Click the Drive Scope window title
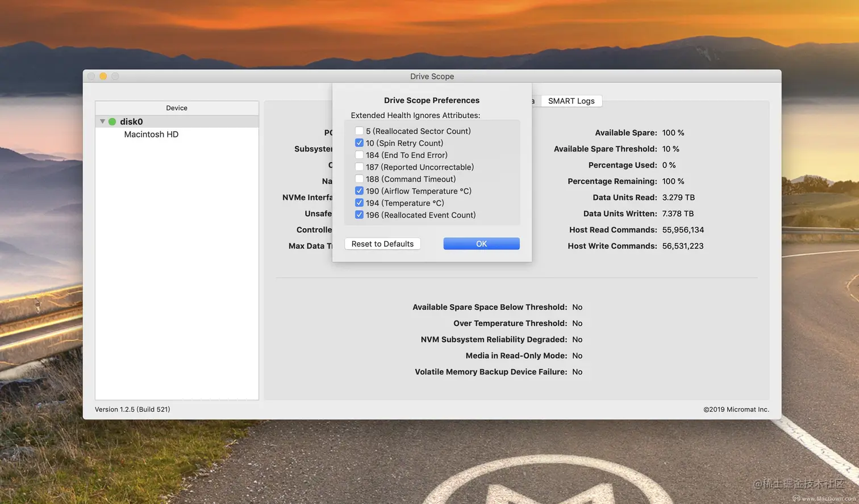Screen dimensions: 859x504 (x=432, y=76)
